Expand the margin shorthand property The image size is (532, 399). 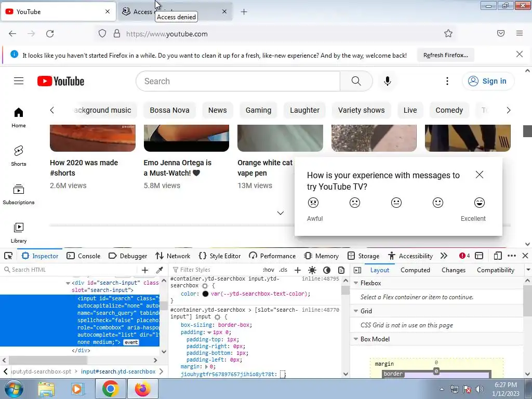[x=207, y=367]
